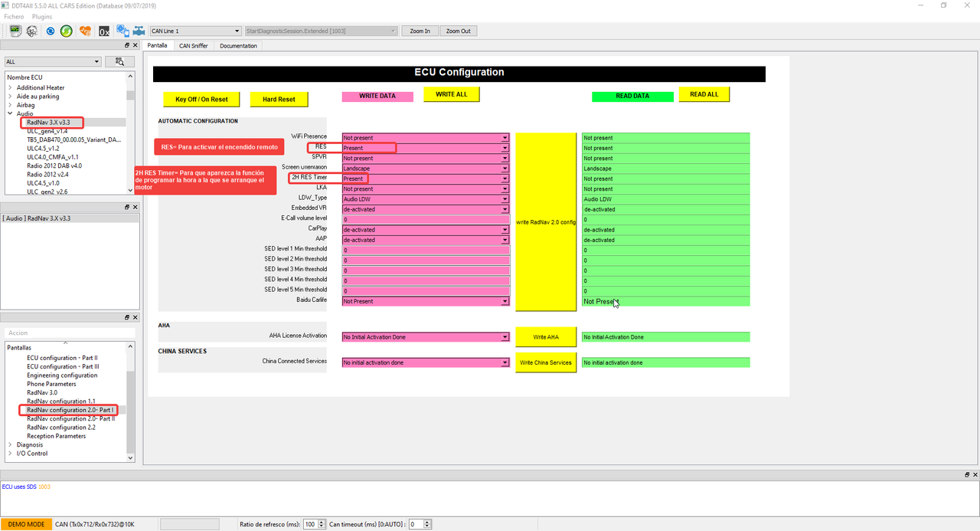Click the Key Off / On Reset button
This screenshot has height=531, width=980.
[201, 100]
